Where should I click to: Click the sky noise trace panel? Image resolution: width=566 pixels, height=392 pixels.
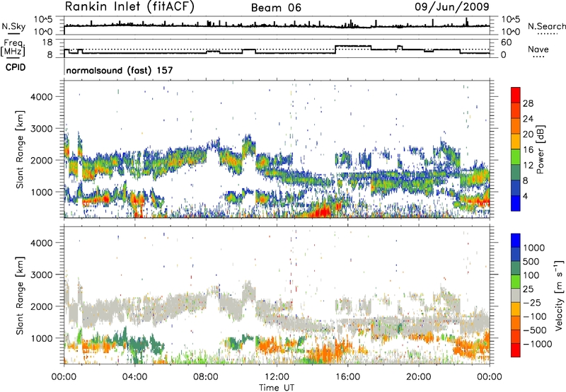click(277, 25)
